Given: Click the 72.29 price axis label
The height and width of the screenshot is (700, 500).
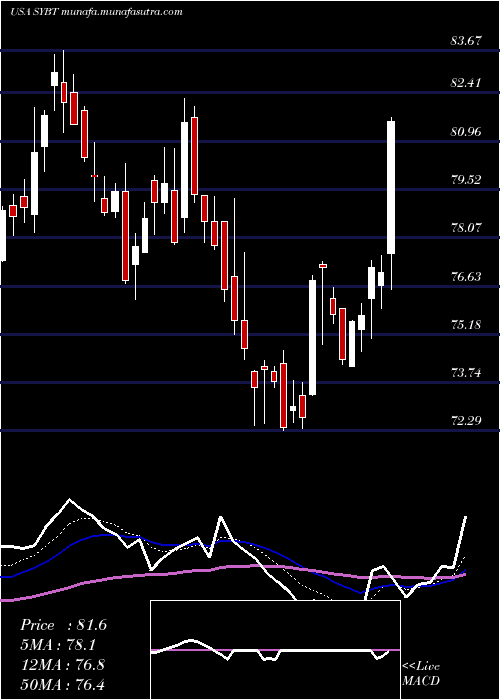Looking at the screenshot, I should [x=466, y=420].
